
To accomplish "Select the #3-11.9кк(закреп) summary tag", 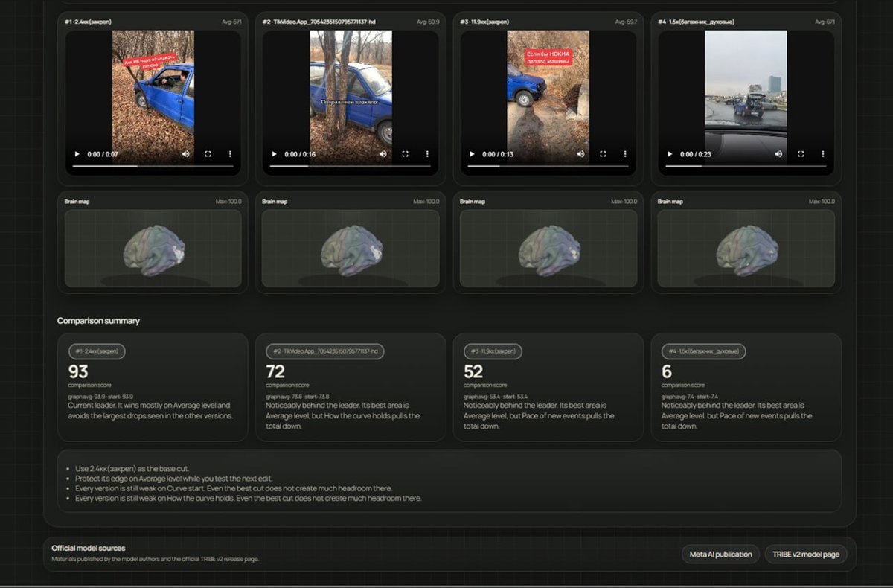I will (x=493, y=351).
